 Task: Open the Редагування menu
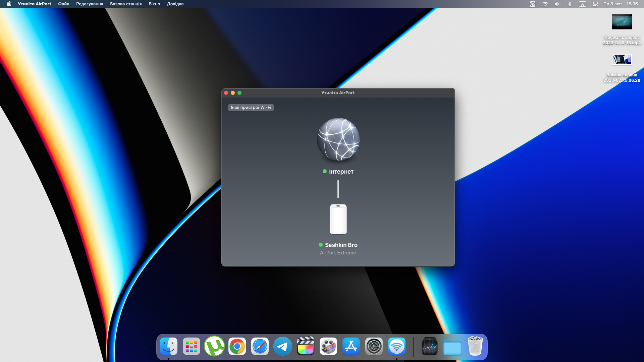(x=90, y=4)
